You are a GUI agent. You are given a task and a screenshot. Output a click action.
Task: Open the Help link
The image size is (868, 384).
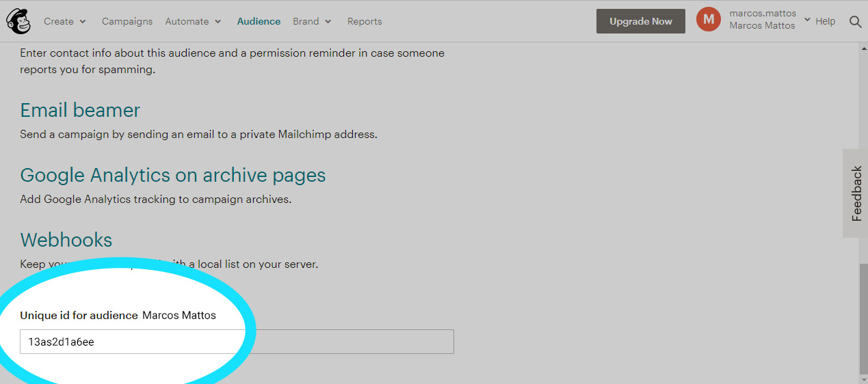tap(826, 21)
